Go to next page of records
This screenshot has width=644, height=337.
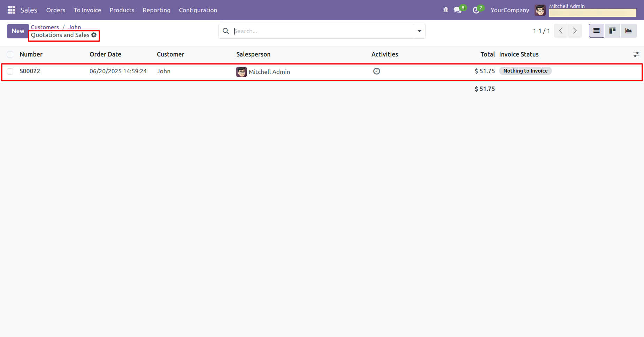575,31
